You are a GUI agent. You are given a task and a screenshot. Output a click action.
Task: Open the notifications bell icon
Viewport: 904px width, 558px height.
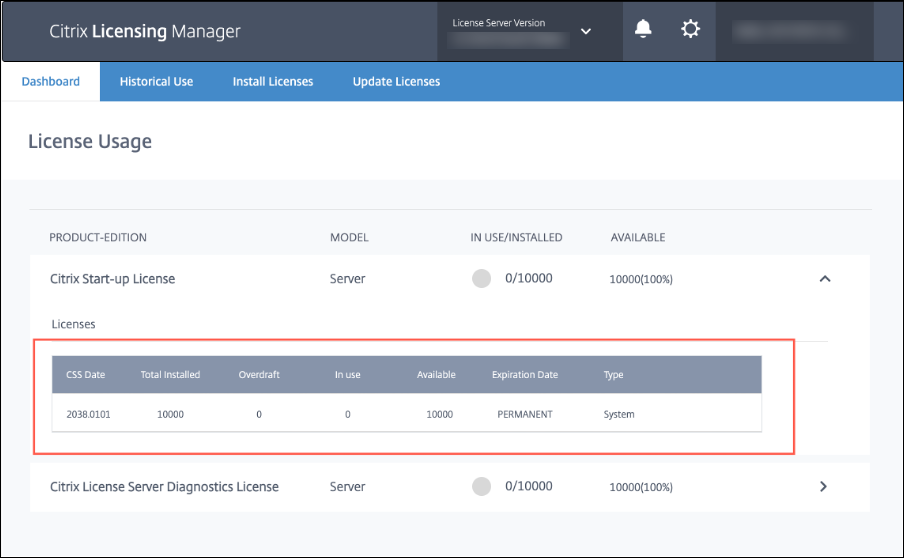tap(643, 30)
